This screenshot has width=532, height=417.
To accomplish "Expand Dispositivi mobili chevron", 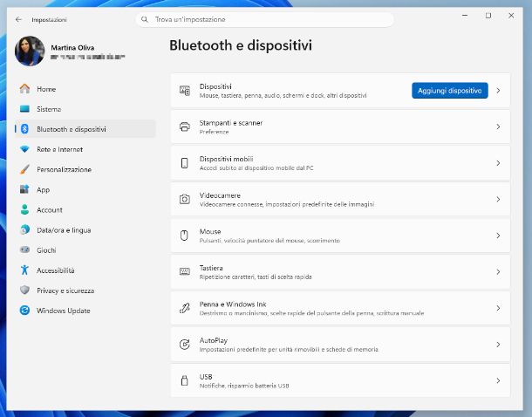I will pyautogui.click(x=498, y=163).
